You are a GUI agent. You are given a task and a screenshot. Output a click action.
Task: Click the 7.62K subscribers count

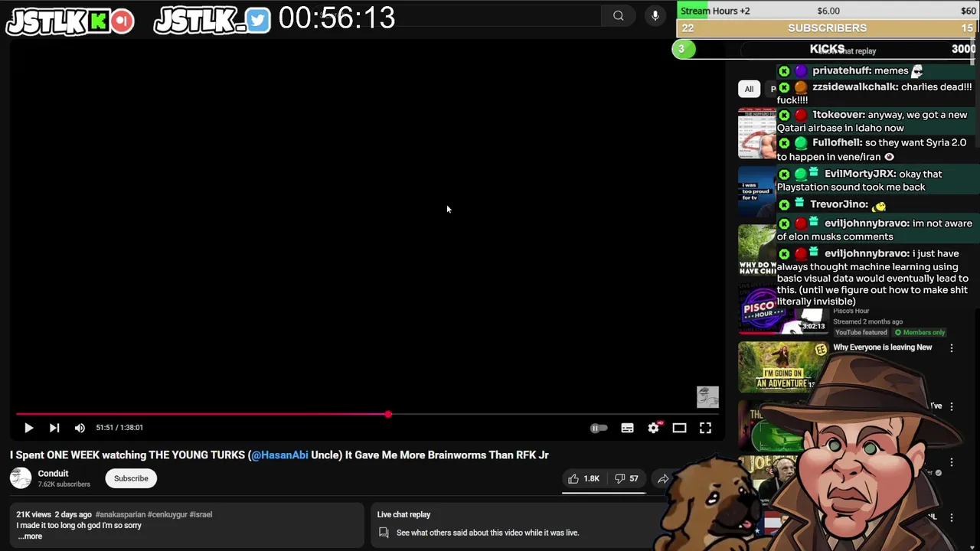[64, 484]
